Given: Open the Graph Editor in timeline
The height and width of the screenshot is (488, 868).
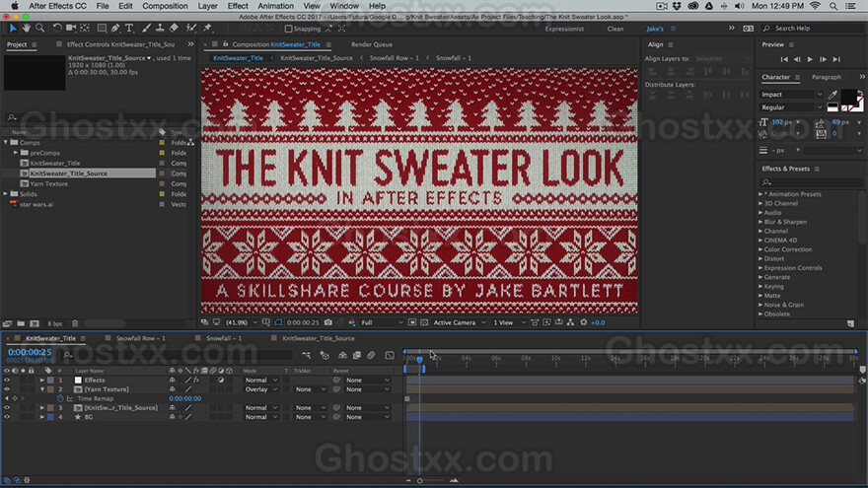Looking at the screenshot, I should (x=390, y=355).
